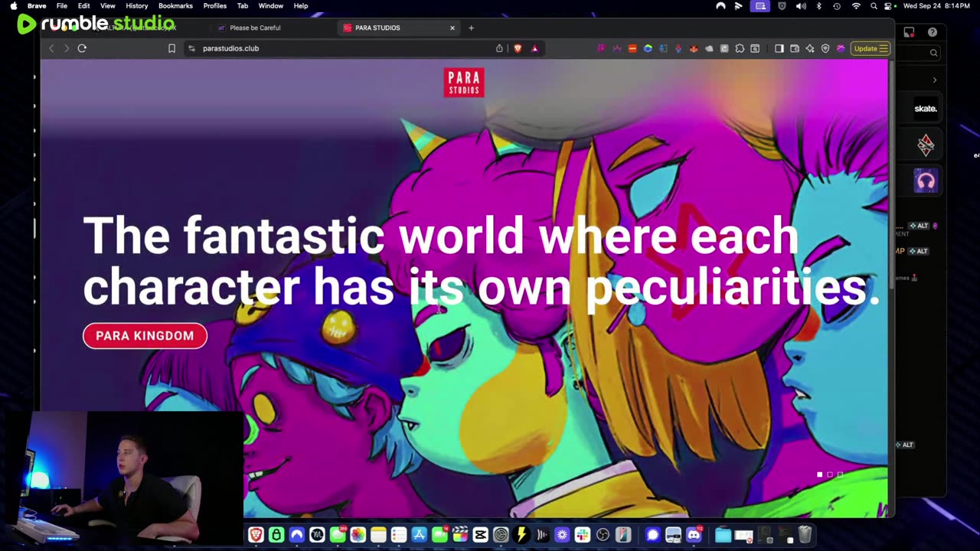Open Discord from the Dock
The width and height of the screenshot is (980, 551).
pos(694,535)
